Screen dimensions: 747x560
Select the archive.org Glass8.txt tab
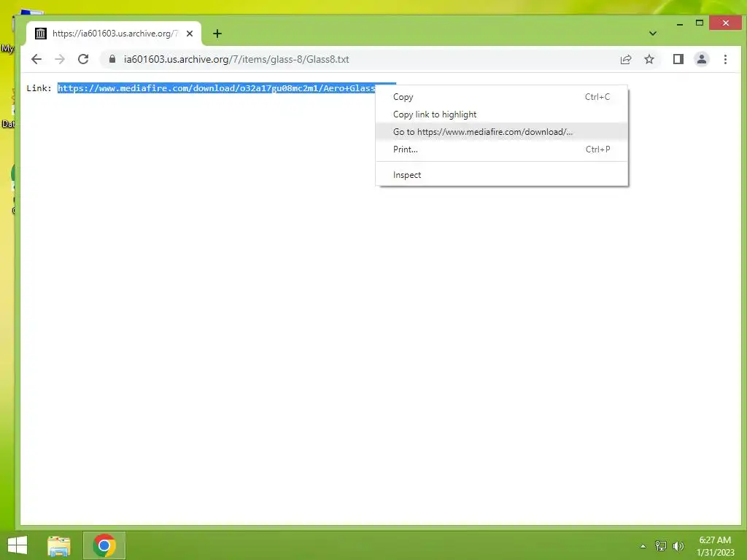click(114, 34)
